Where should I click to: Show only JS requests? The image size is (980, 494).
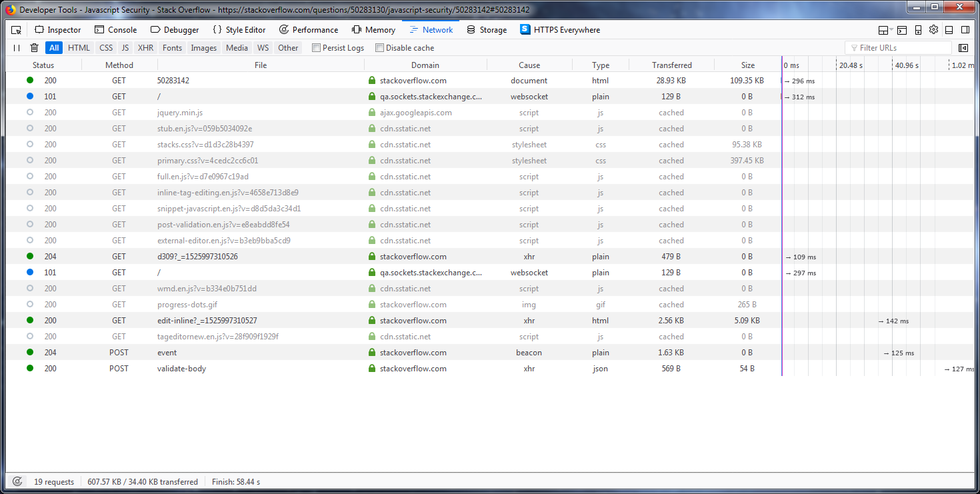[x=125, y=48]
